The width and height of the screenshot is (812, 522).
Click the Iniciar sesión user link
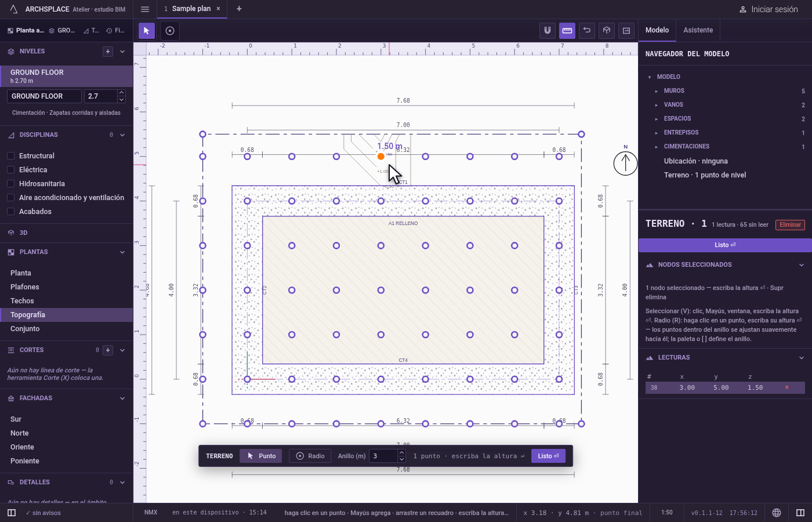click(x=768, y=9)
